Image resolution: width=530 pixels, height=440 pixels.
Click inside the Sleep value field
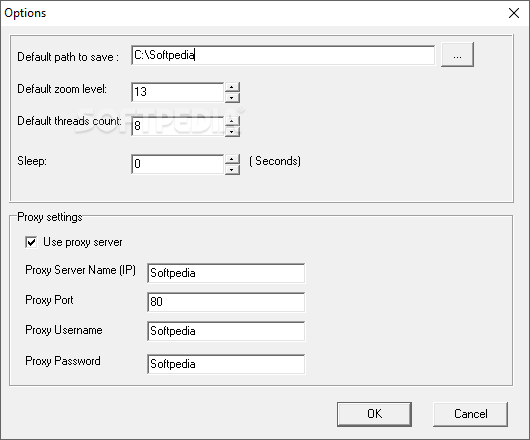(x=177, y=164)
